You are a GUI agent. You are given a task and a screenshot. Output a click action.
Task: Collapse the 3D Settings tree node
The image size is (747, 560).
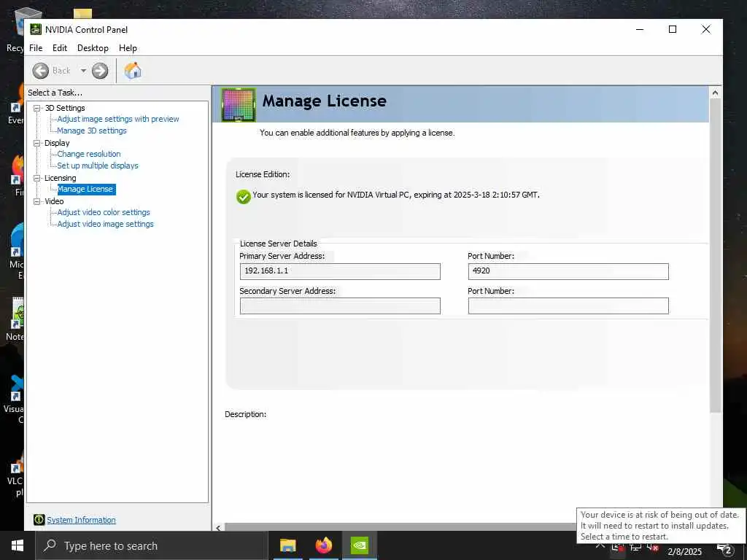[36, 108]
